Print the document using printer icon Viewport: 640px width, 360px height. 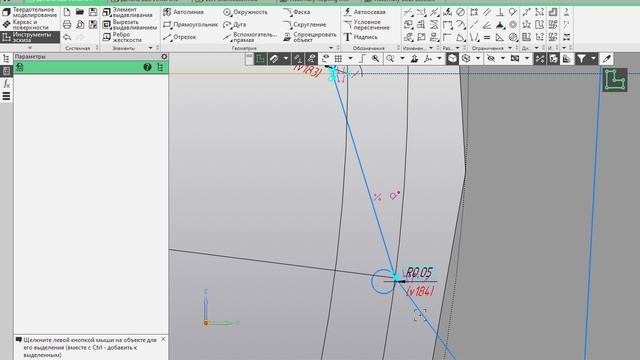[67, 24]
